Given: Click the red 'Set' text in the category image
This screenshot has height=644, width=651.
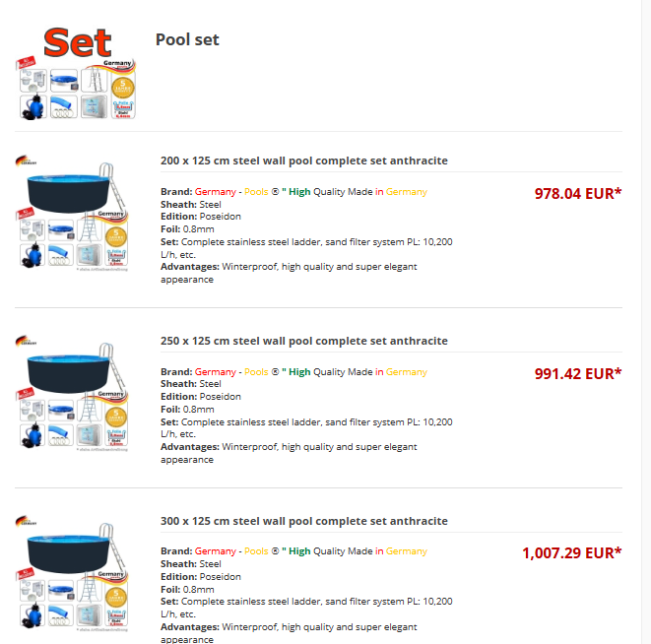Looking at the screenshot, I should (x=78, y=41).
